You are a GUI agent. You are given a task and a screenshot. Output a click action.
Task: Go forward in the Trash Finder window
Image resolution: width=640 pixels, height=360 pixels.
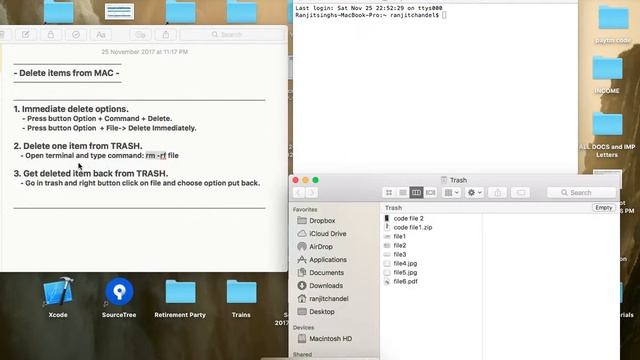(311, 193)
